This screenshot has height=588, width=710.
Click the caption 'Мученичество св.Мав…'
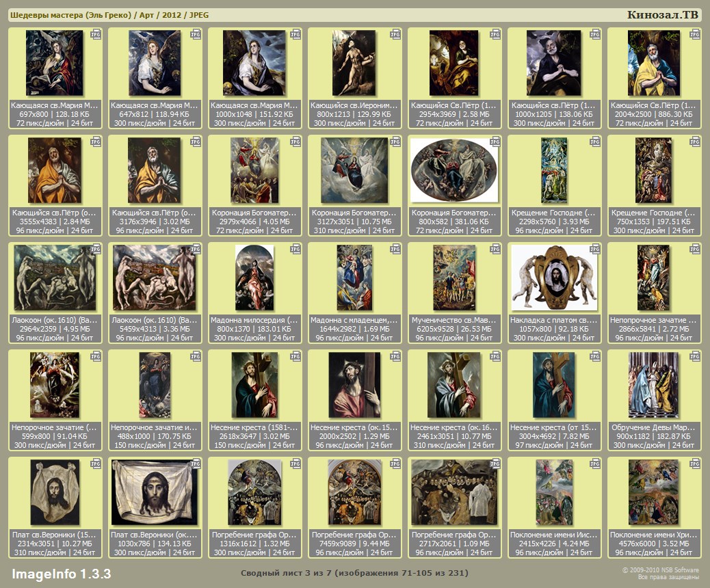[454, 320]
